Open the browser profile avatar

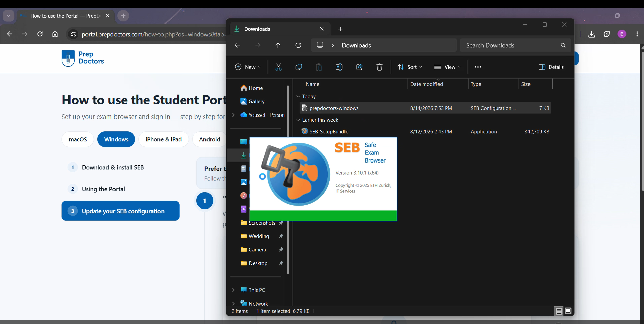(622, 34)
